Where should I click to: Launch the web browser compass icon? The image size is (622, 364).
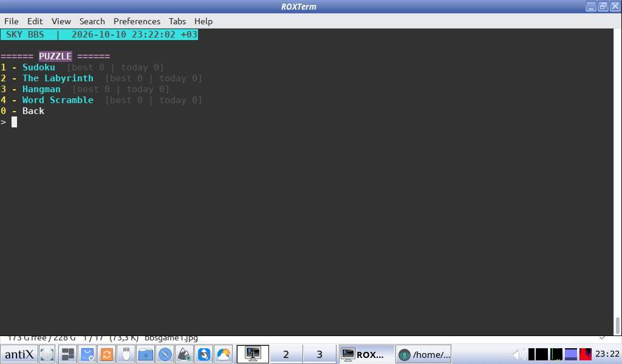(165, 354)
